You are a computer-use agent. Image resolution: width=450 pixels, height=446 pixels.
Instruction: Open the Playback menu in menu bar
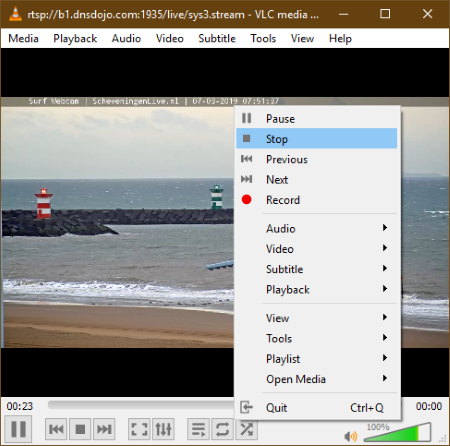coord(75,38)
